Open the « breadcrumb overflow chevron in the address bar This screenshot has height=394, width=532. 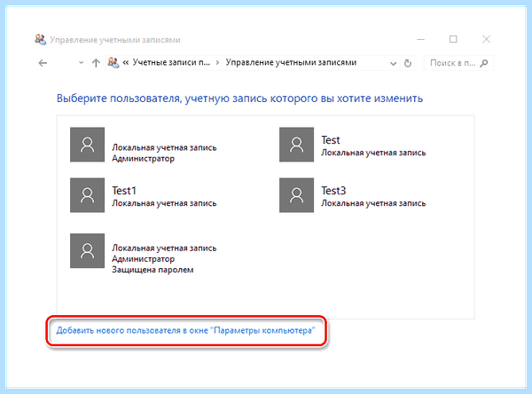[126, 62]
